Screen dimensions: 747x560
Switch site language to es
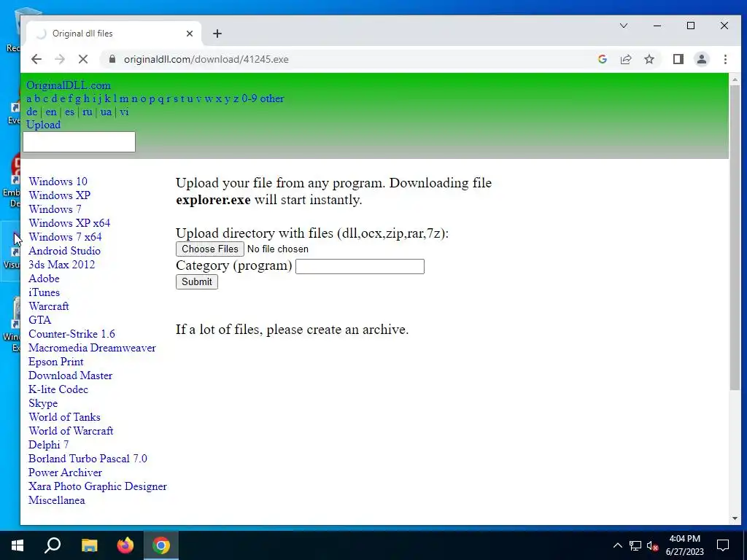(69, 112)
